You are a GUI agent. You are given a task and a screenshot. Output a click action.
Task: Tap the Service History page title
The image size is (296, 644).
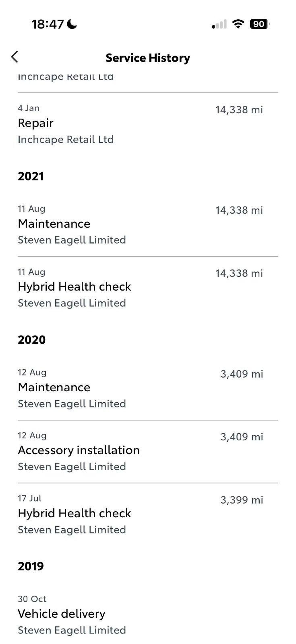[x=148, y=58]
